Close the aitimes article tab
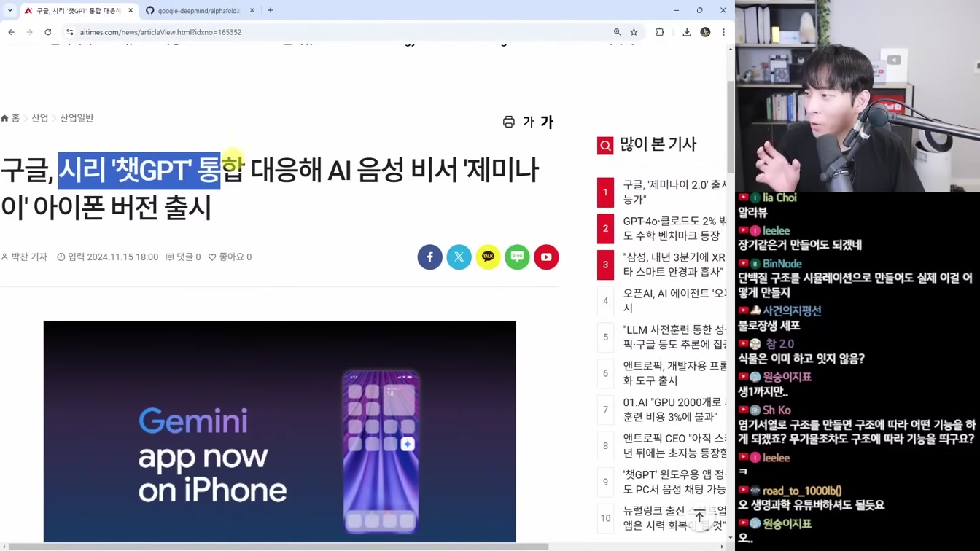Image resolution: width=980 pixels, height=551 pixels. coord(131,11)
